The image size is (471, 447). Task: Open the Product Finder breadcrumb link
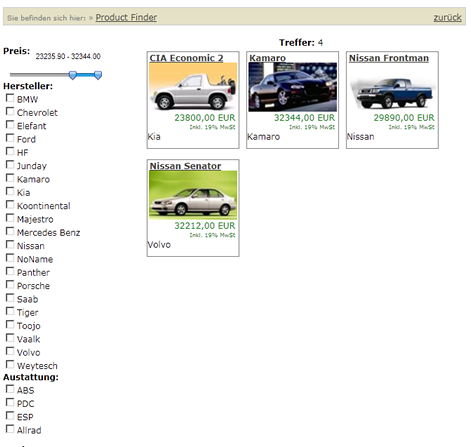coord(126,17)
